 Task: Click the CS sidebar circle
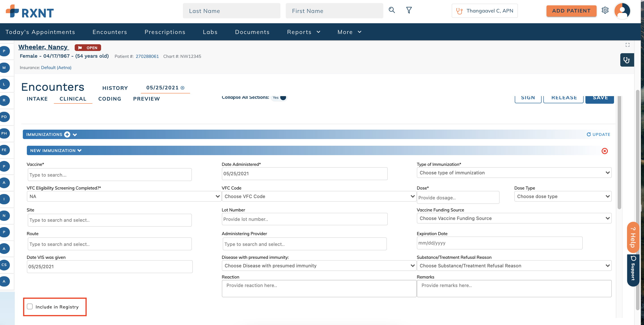click(4, 265)
